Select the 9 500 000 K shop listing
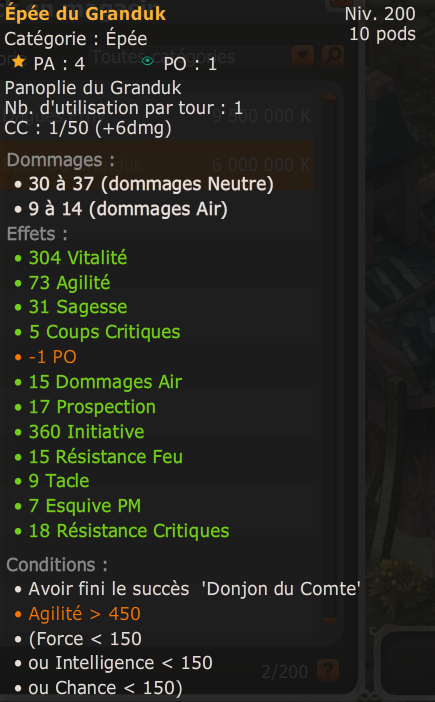The height and width of the screenshot is (702, 435). 157,116
